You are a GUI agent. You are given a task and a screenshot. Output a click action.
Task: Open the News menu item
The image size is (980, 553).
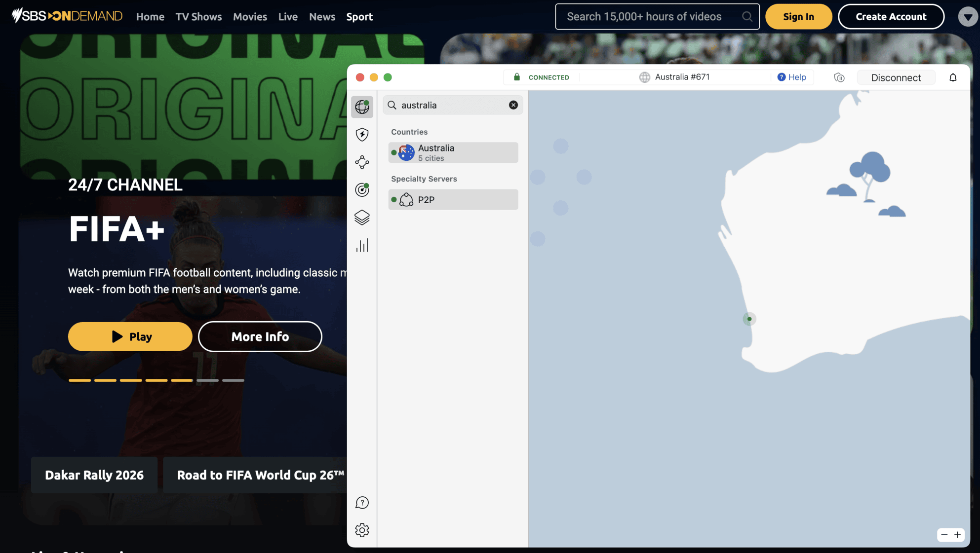click(322, 17)
